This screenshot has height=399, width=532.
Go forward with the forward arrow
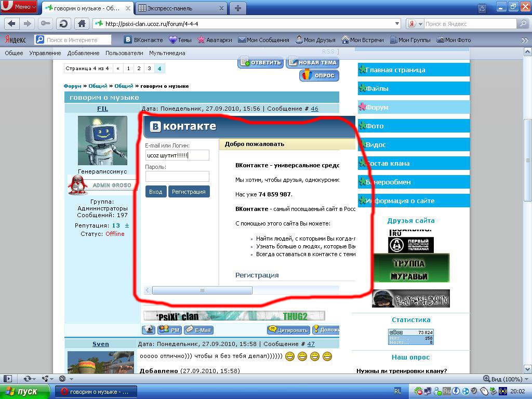[x=27, y=24]
